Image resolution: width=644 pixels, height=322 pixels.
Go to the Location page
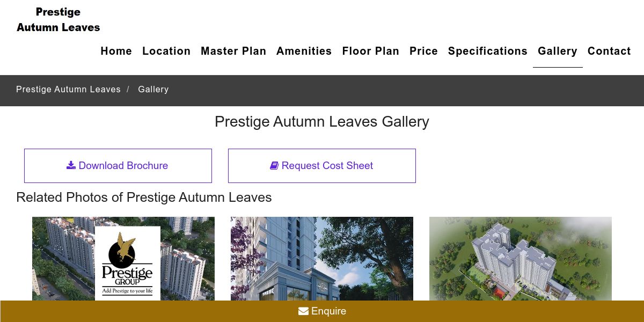click(166, 51)
